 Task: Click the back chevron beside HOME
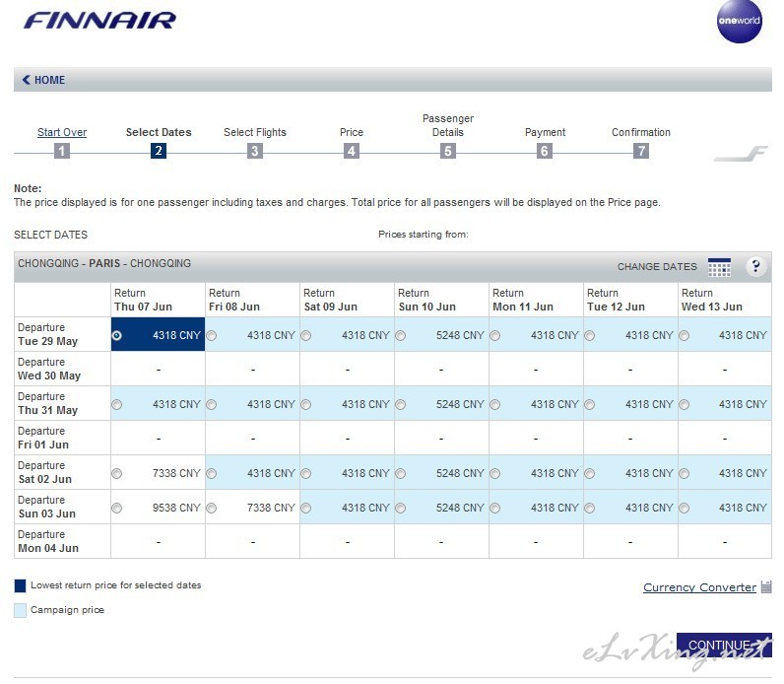point(26,80)
